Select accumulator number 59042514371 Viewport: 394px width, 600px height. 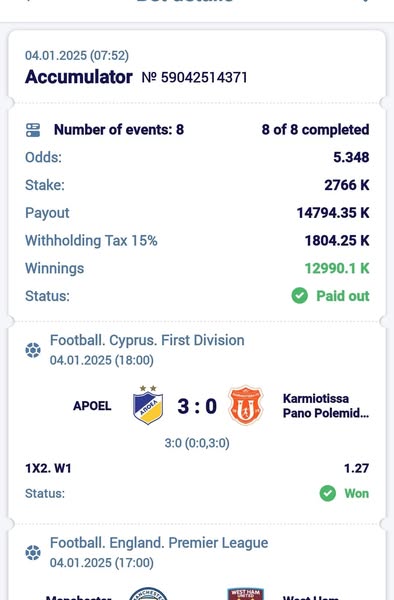coord(194,78)
